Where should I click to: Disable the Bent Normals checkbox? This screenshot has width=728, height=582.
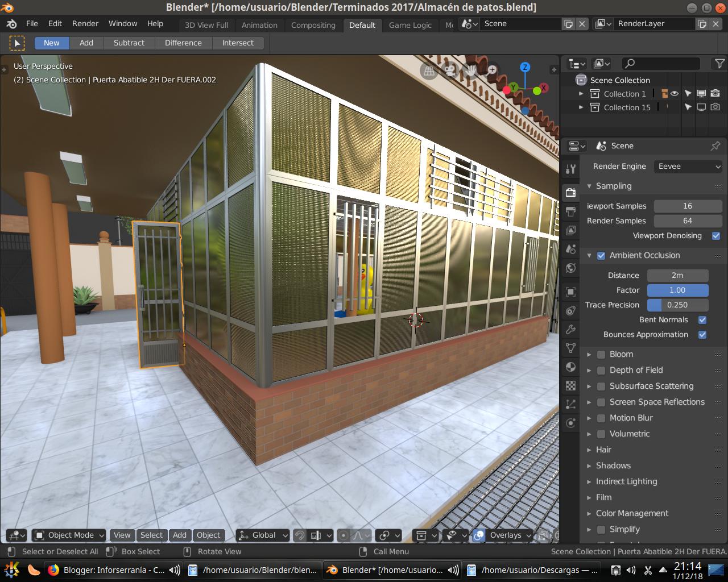tap(701, 319)
